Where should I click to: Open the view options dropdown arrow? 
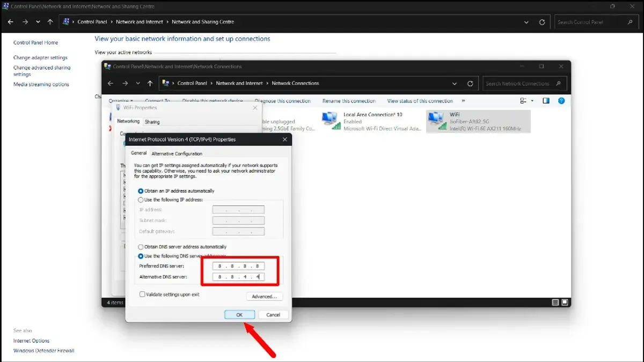coord(532,101)
